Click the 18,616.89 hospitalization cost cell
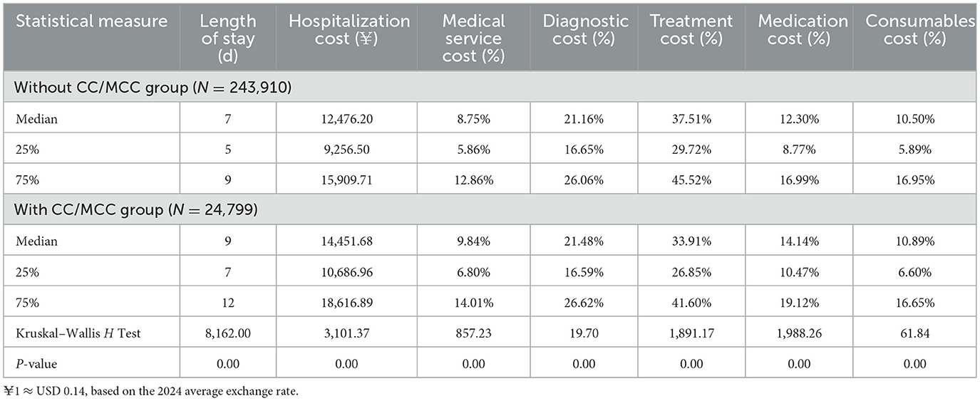 (349, 302)
